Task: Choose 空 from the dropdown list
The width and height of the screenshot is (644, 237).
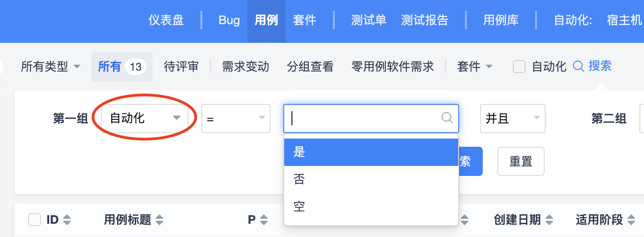Action: click(x=371, y=207)
